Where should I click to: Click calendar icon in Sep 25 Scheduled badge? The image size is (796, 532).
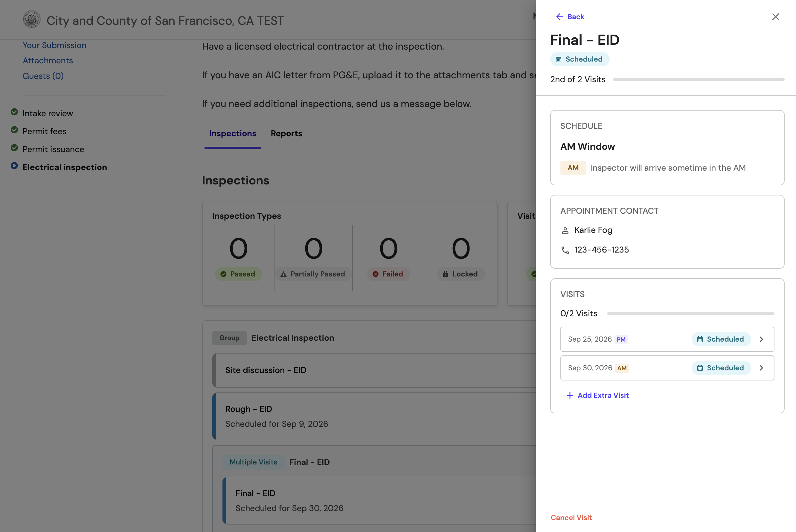click(700, 340)
